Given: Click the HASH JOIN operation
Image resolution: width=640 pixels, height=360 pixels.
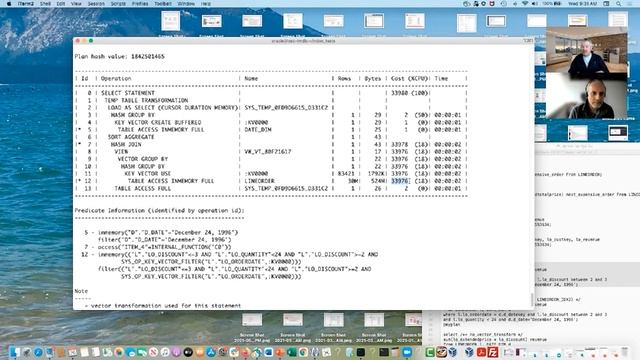Looking at the screenshot, I should tap(126, 144).
